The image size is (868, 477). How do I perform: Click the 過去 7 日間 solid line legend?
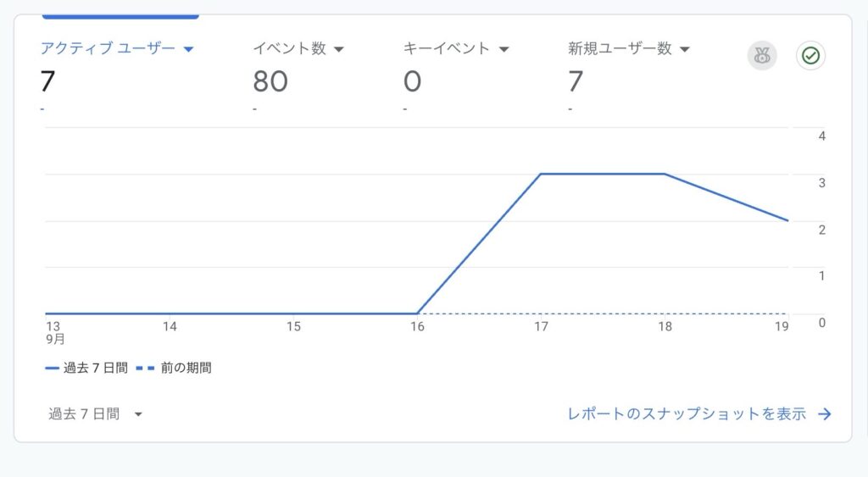pos(86,368)
